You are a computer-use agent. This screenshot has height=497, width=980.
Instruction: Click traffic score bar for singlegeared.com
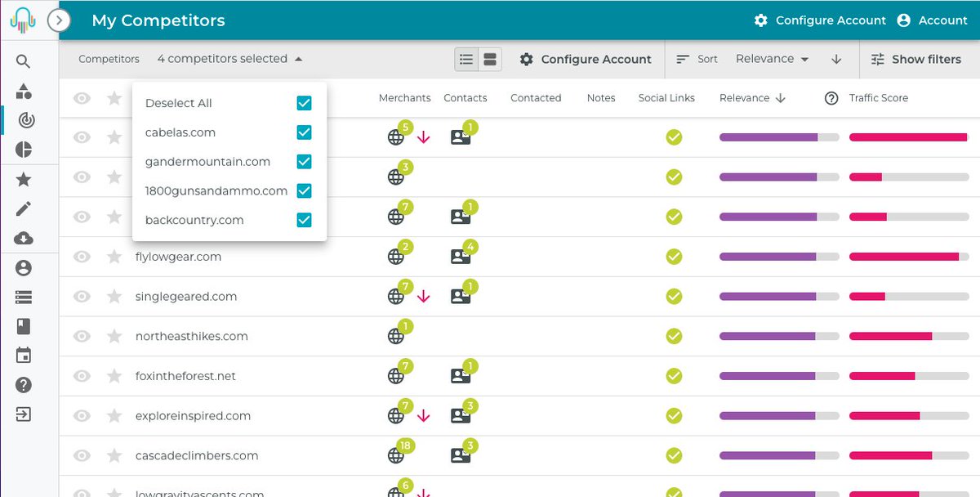tap(908, 297)
